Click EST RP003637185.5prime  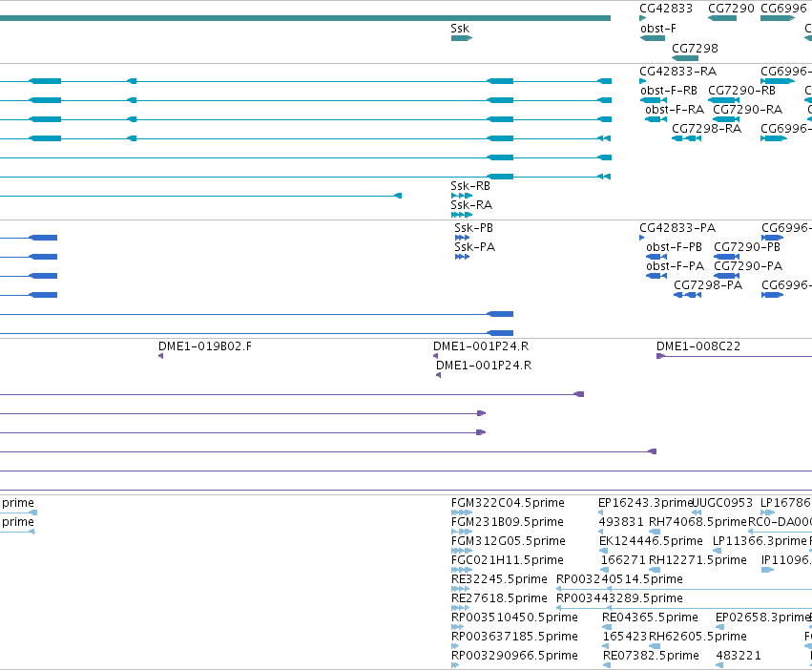514,637
